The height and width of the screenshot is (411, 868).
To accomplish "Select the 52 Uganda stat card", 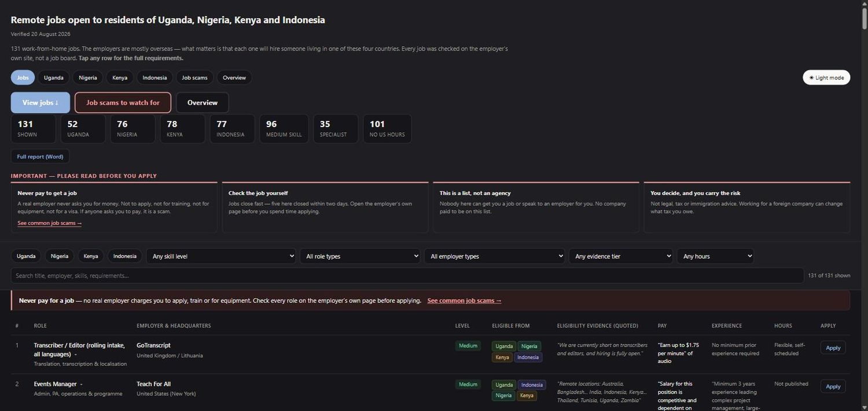I will click(83, 129).
